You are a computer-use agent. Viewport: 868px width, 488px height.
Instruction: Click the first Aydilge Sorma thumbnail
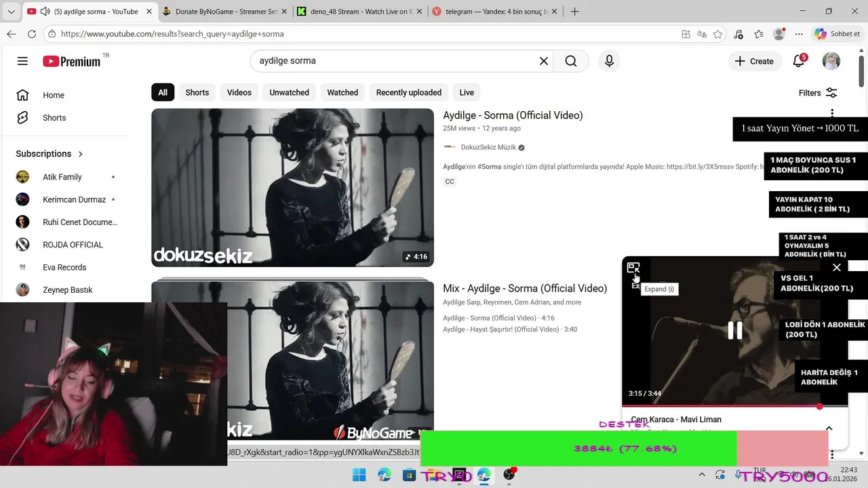[292, 188]
